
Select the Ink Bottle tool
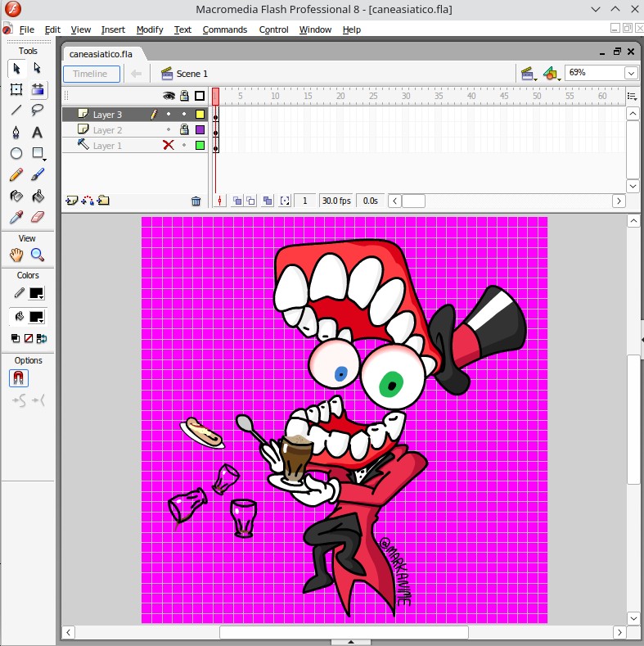(x=16, y=197)
